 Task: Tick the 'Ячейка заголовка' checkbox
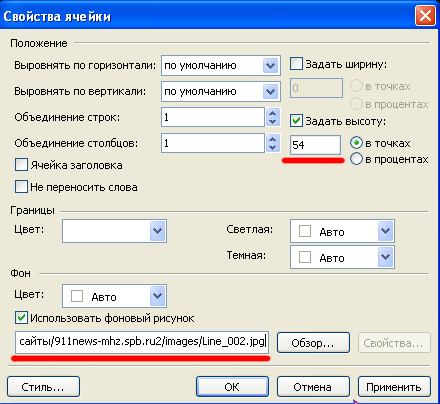pyautogui.click(x=21, y=165)
